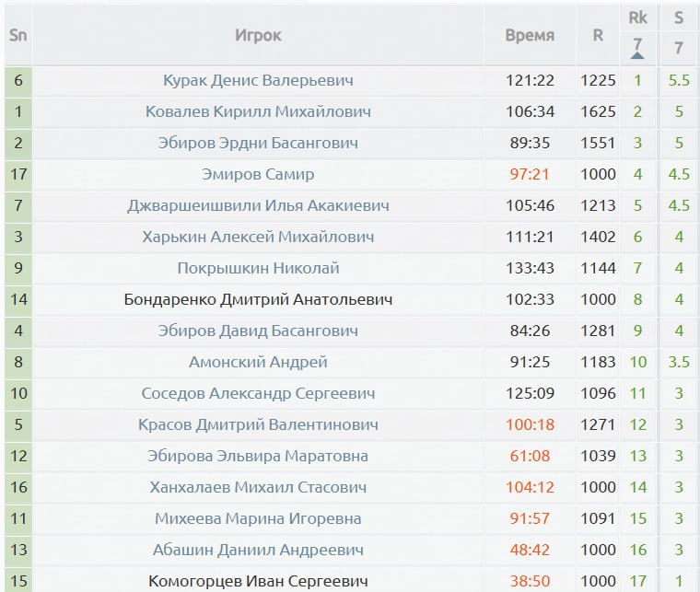
Task: Open player Курак Денис Валерьевич
Action: pos(258,80)
